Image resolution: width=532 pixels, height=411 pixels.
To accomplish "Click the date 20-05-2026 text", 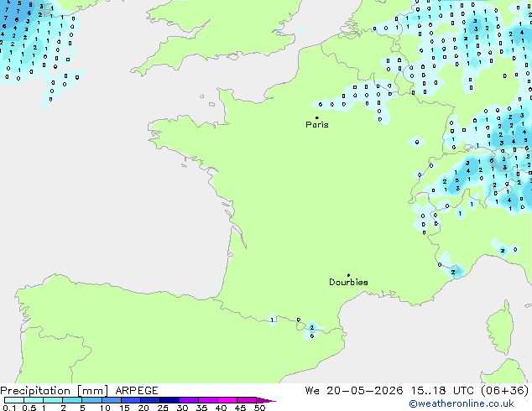I will (x=365, y=391).
